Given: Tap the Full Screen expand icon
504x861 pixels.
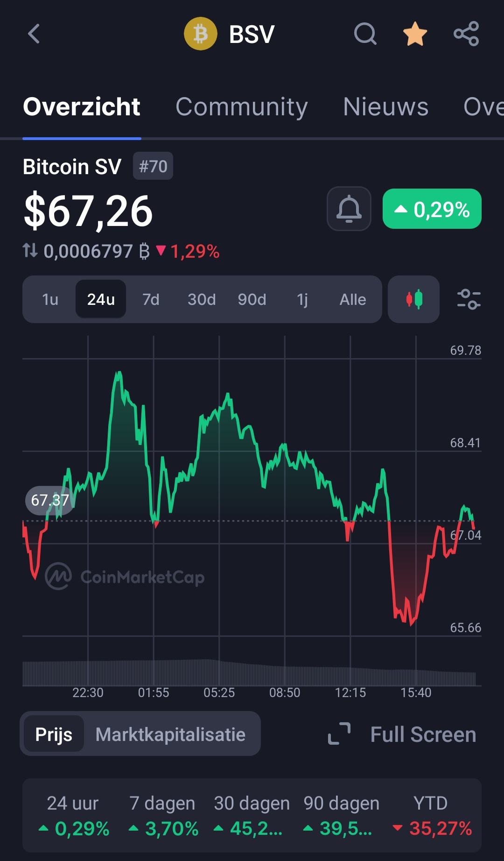Looking at the screenshot, I should (339, 734).
